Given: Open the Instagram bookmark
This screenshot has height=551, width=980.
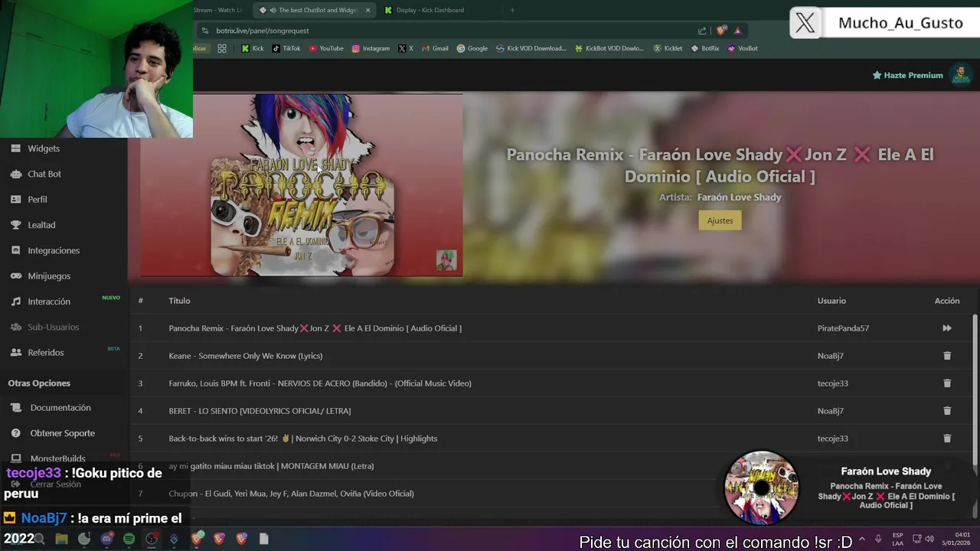Looking at the screenshot, I should coord(371,48).
